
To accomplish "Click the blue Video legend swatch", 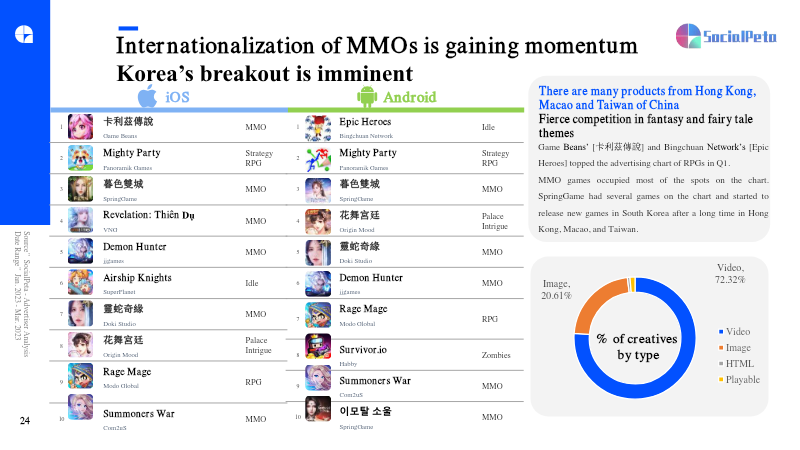I will [720, 332].
